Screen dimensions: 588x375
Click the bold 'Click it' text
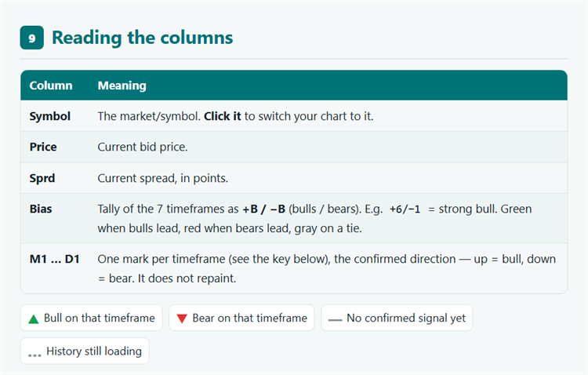[x=223, y=116]
